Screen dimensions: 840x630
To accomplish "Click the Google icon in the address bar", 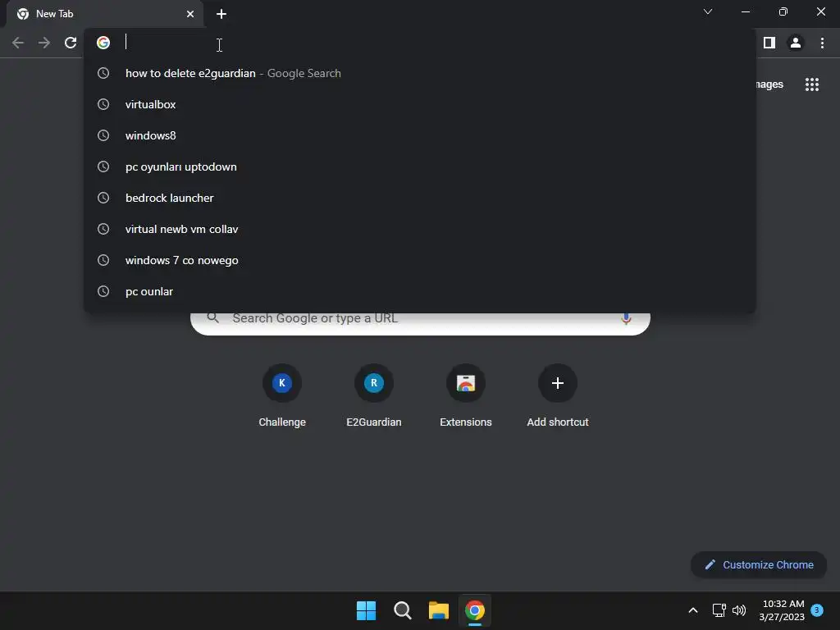I will (103, 43).
